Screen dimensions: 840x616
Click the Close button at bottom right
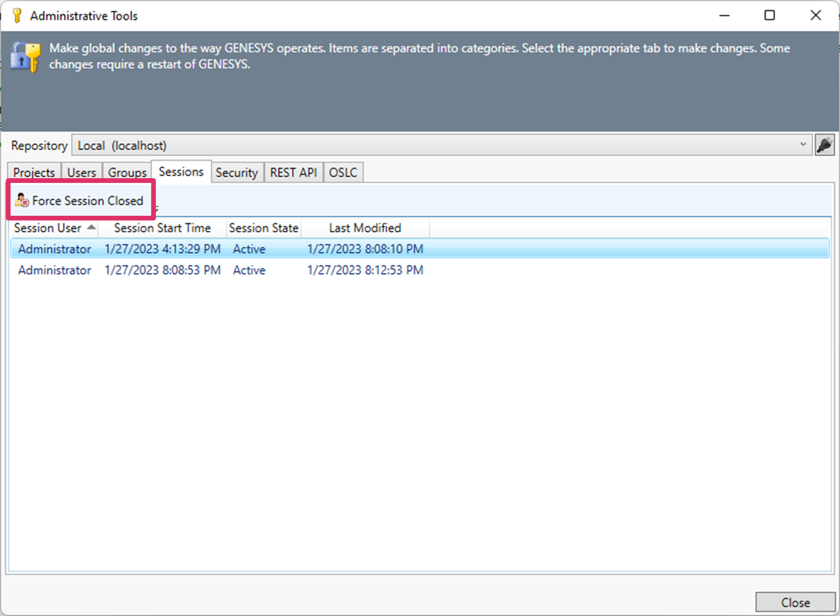click(x=795, y=602)
